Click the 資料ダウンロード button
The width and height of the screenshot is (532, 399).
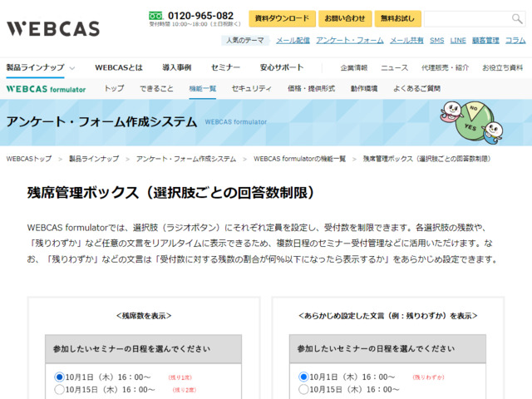point(282,18)
